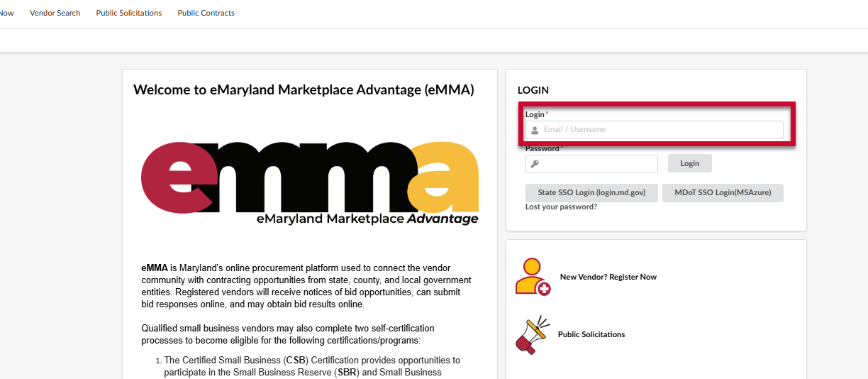Click MDoT SSO Login(MSAzure) button

click(x=723, y=193)
